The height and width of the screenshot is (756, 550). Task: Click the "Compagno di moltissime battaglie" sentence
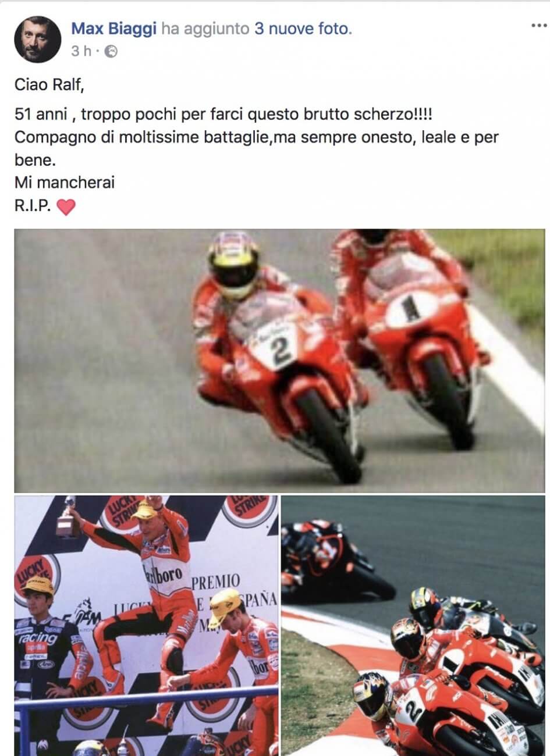(257, 148)
